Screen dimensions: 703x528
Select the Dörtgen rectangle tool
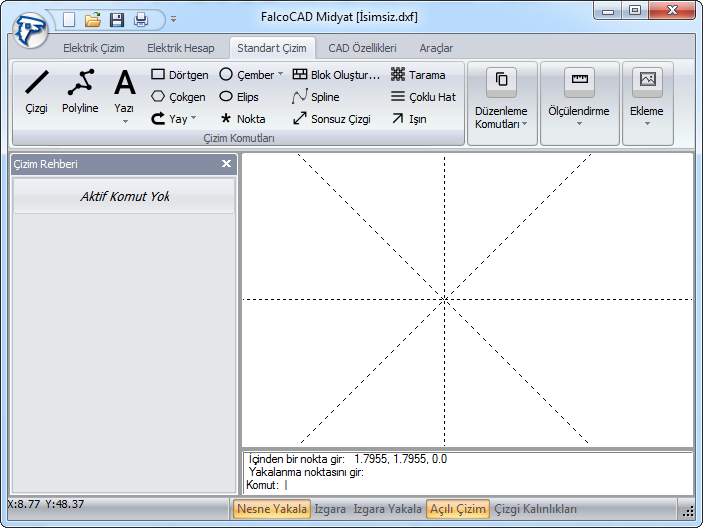click(180, 75)
